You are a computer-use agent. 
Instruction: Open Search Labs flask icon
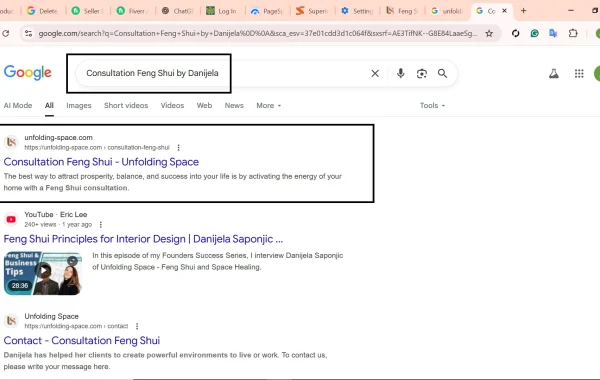[x=554, y=73]
